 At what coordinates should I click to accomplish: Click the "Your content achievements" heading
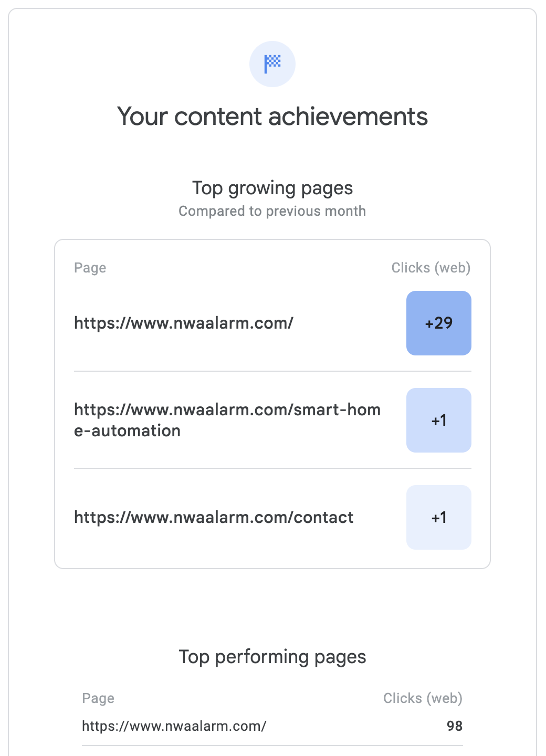click(x=272, y=117)
